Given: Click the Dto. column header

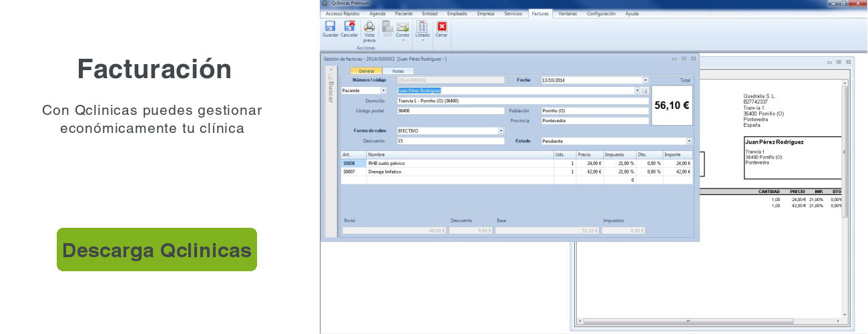Looking at the screenshot, I should [649, 154].
